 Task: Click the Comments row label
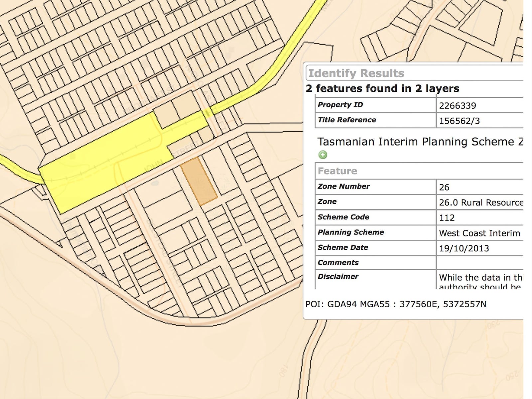pos(338,262)
